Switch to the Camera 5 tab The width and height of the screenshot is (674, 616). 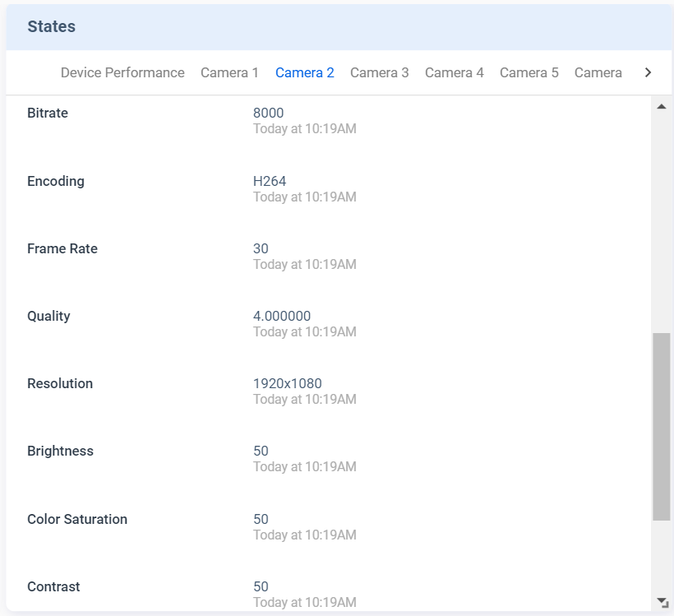pos(529,72)
